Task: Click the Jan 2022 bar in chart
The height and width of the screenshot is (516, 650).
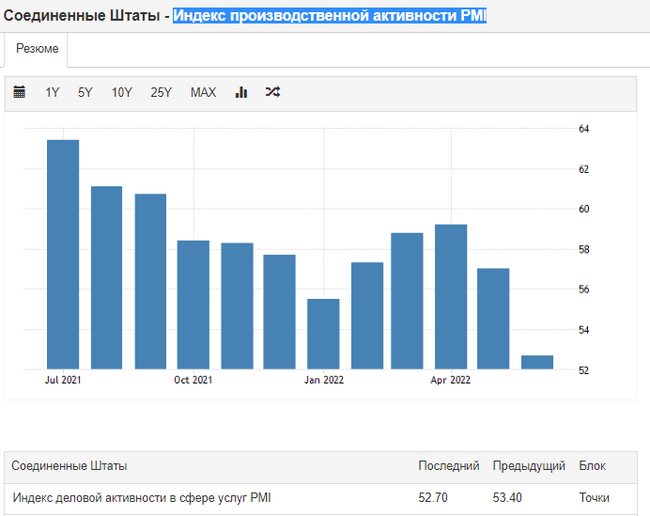Action: pyautogui.click(x=323, y=334)
